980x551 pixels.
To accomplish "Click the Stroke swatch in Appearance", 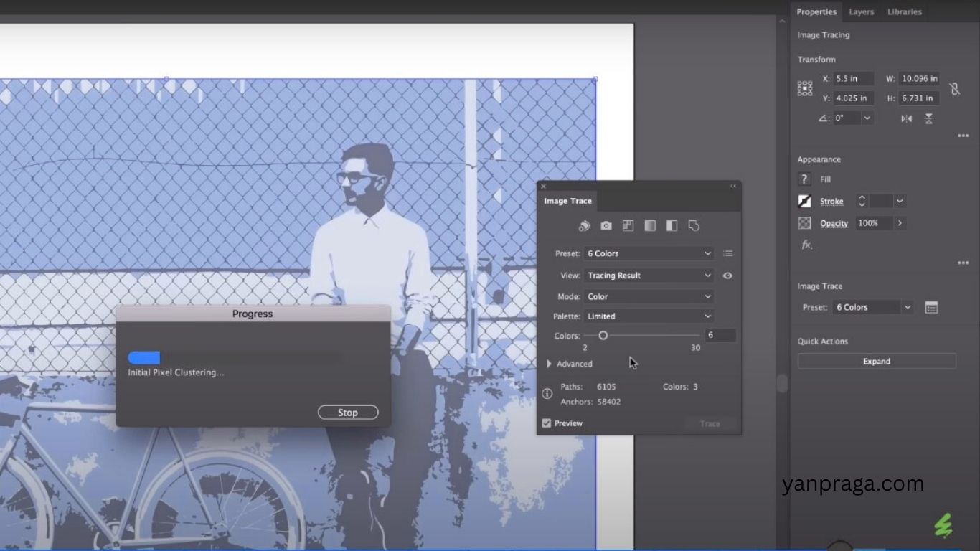I will 804,202.
